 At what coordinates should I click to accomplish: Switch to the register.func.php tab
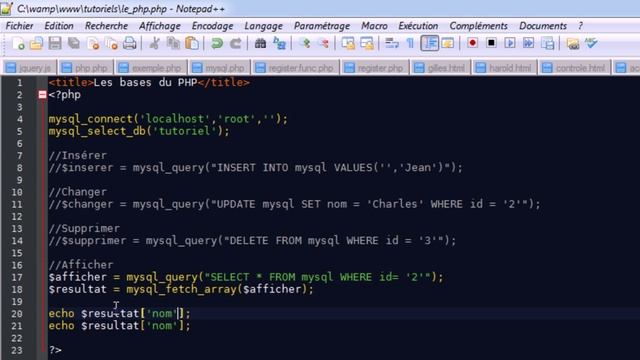tap(296, 68)
